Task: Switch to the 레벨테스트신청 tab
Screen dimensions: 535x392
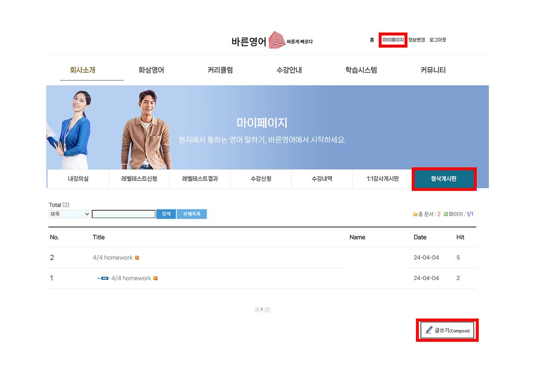Action: point(139,179)
